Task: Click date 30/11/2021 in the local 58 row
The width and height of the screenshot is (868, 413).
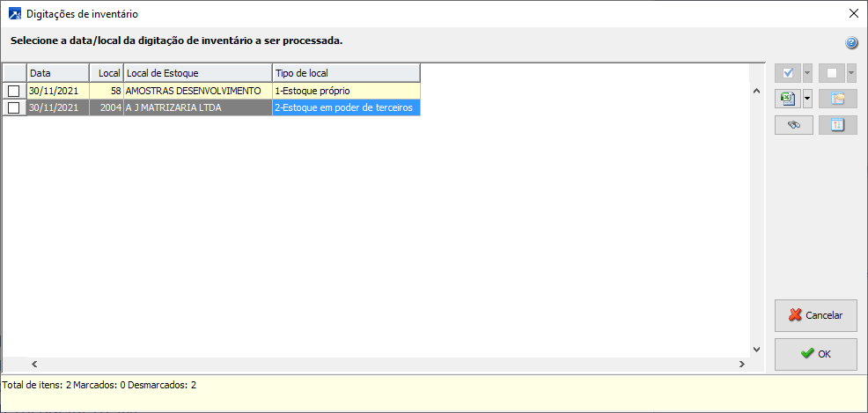Action: 58,91
